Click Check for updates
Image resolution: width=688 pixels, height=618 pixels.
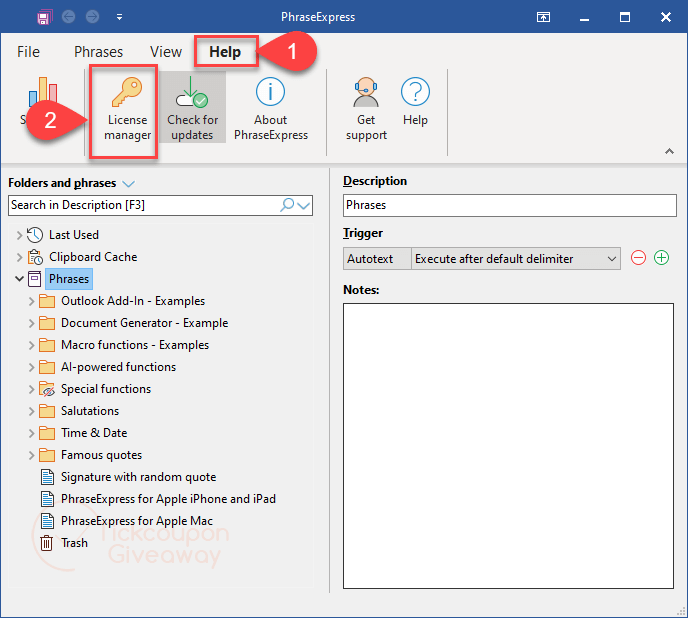pos(192,108)
